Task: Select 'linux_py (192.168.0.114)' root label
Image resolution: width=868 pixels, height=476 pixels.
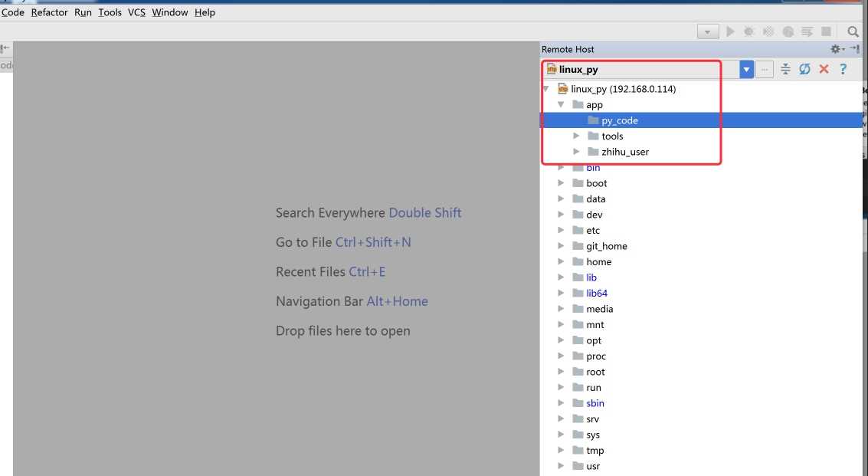Action: (624, 89)
